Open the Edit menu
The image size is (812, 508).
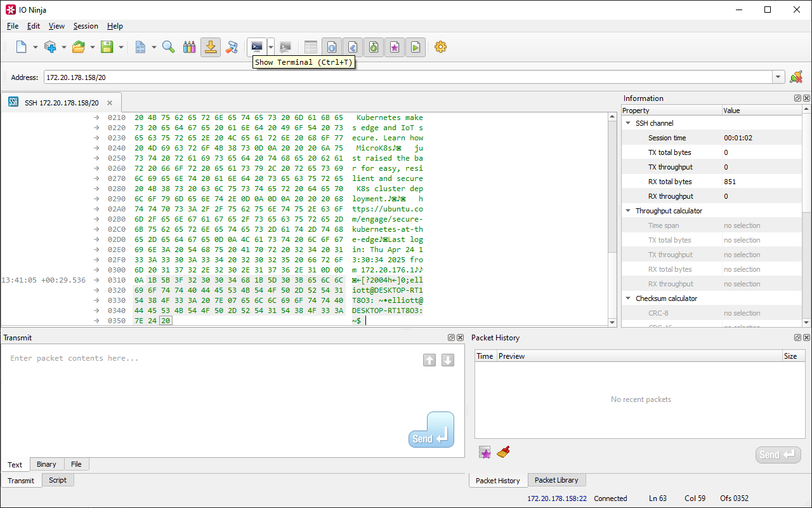[x=34, y=26]
